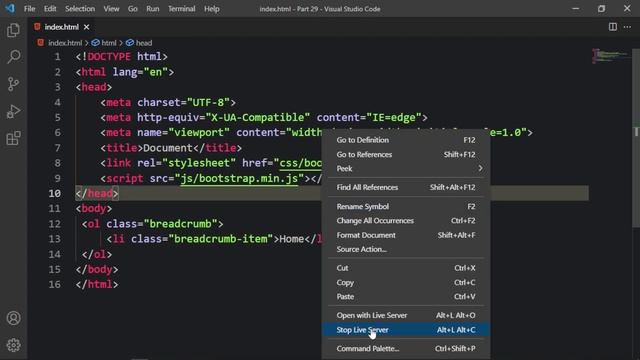Open the Source Control view
Viewport: 640px width, 360px height.
[13, 84]
